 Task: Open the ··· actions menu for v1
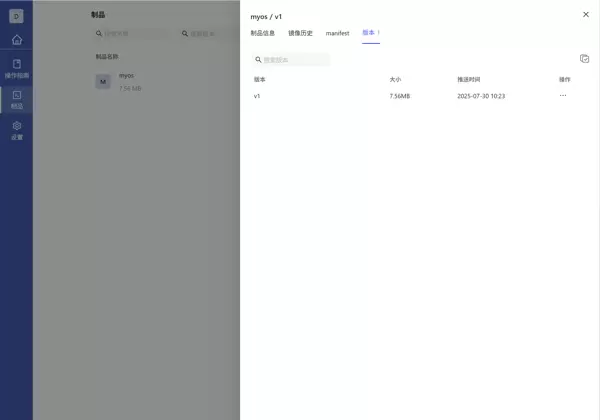[563, 96]
